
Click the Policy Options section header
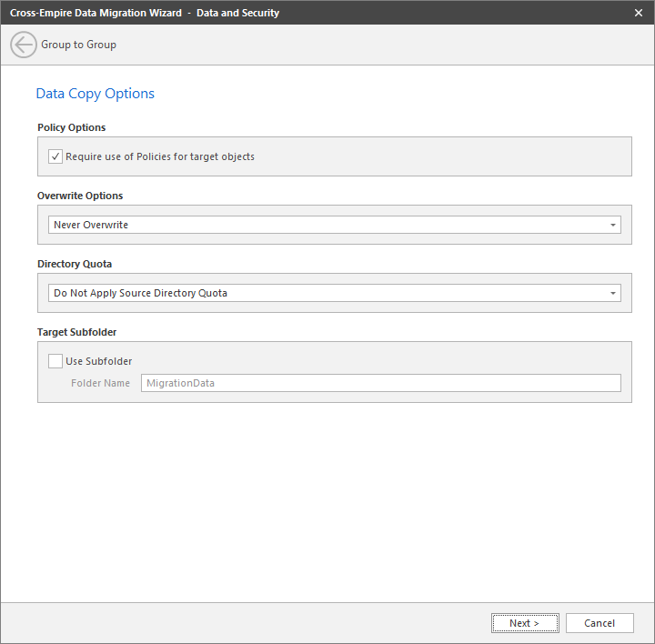[72, 127]
